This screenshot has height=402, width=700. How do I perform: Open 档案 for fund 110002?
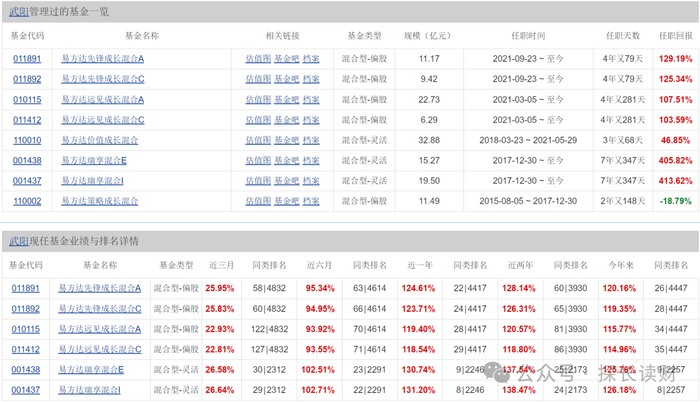[x=311, y=201]
